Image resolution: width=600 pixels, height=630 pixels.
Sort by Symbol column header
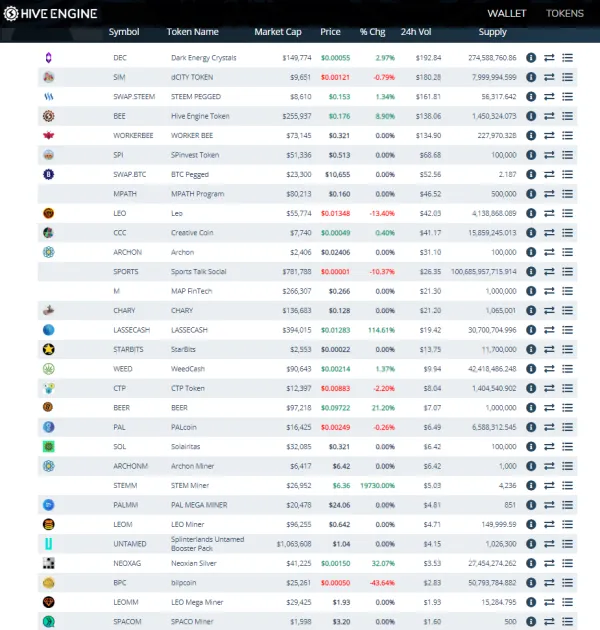point(124,32)
